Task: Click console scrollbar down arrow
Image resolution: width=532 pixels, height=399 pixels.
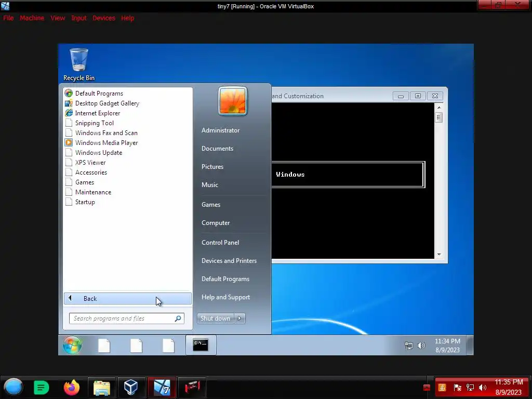Action: tap(439, 255)
